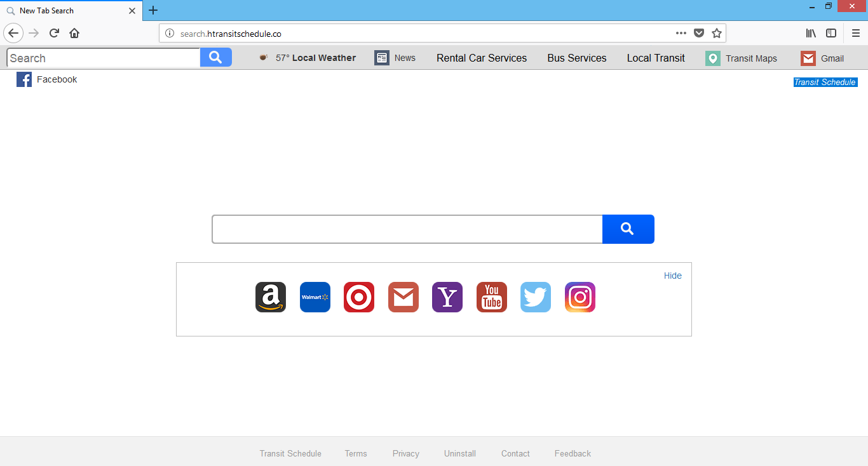The width and height of the screenshot is (868, 466).
Task: Open the Firefox hamburger menu
Action: point(855,32)
